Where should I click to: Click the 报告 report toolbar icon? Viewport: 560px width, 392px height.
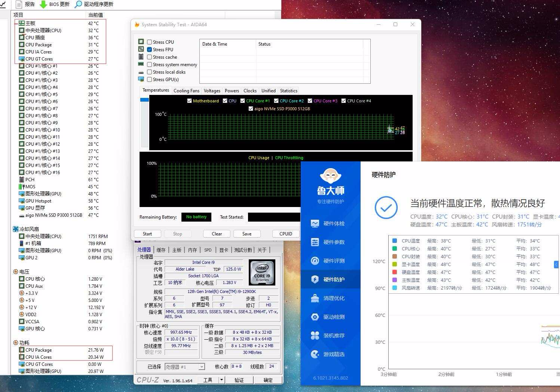[19, 4]
